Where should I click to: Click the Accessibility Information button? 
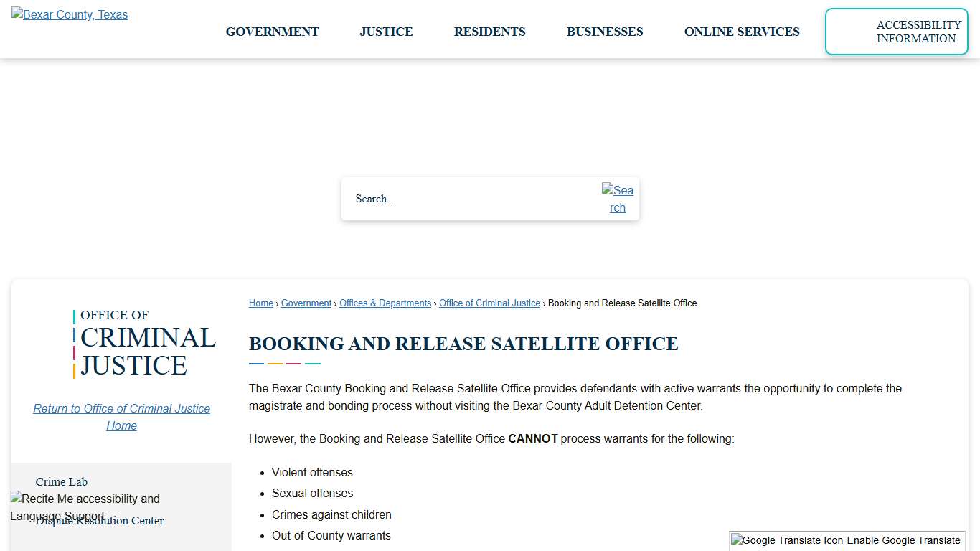896,32
